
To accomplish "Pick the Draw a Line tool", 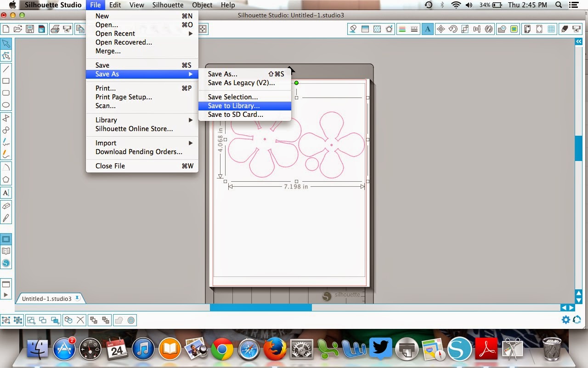I will click(x=6, y=69).
